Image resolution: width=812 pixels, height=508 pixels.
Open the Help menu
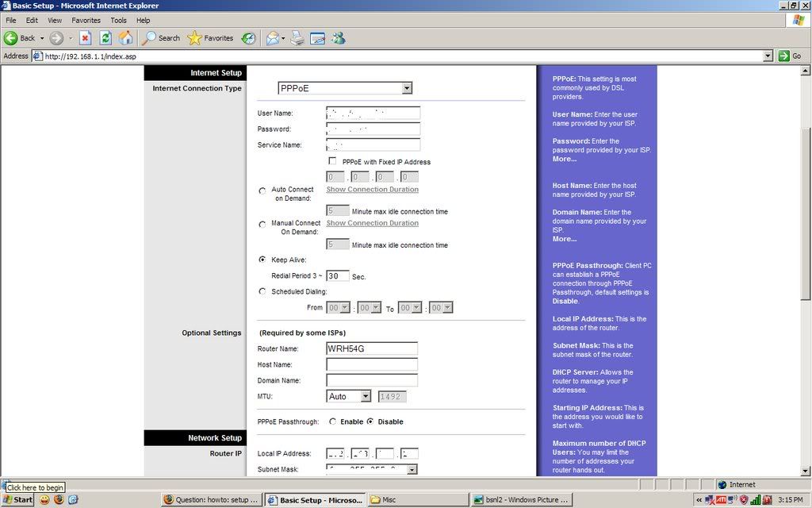[144, 20]
